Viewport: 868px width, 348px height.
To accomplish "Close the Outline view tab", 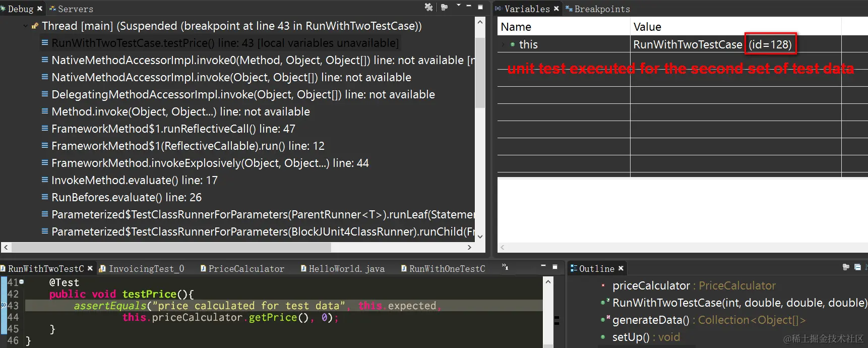I will coord(621,268).
